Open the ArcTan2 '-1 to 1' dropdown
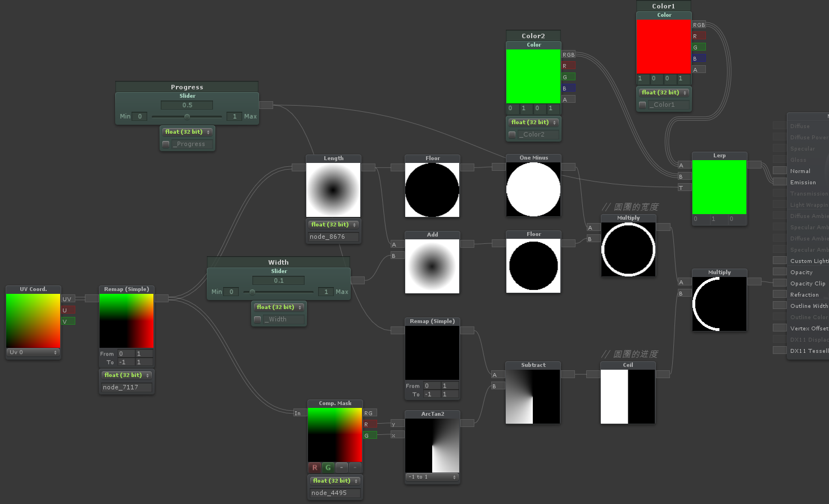Viewport: 829px width, 504px height. tap(432, 477)
